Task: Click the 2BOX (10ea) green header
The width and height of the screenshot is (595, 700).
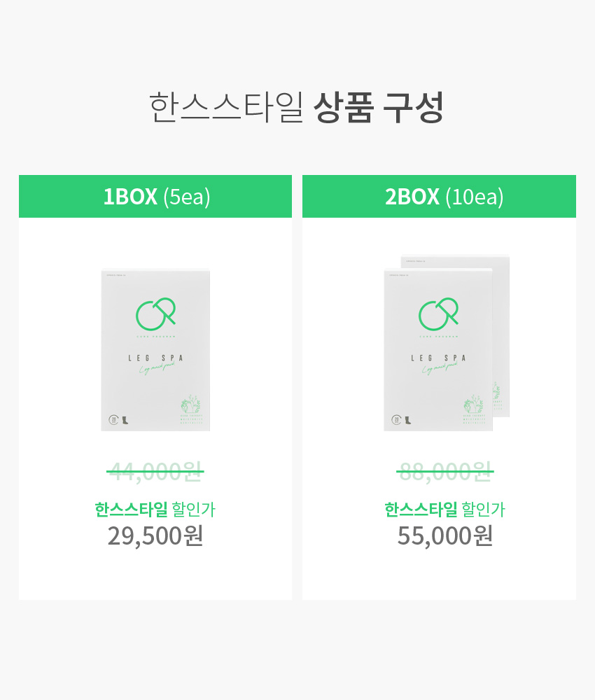Action: click(439, 197)
